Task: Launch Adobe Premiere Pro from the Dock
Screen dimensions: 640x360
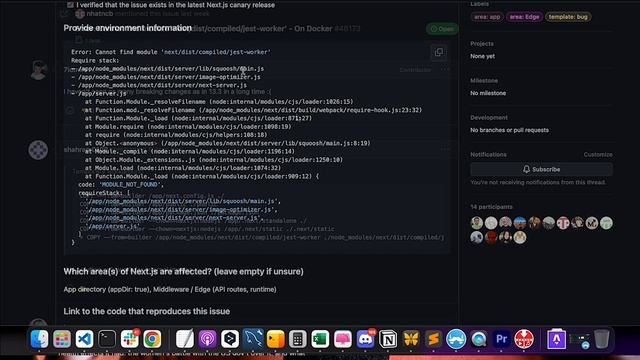Action: coord(501,339)
